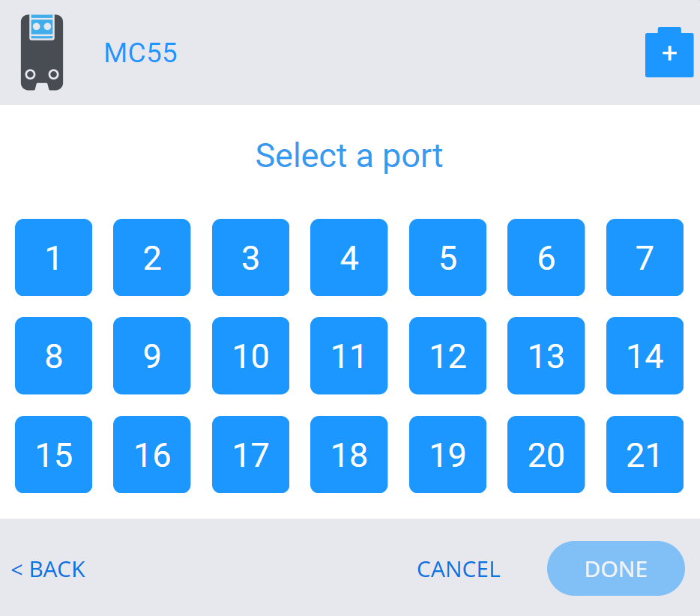This screenshot has height=616, width=700.
Task: Click the add battery plus icon
Action: [669, 52]
